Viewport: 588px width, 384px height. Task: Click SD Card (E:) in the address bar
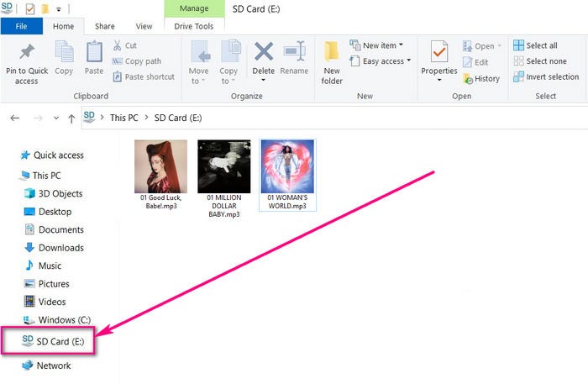(178, 118)
